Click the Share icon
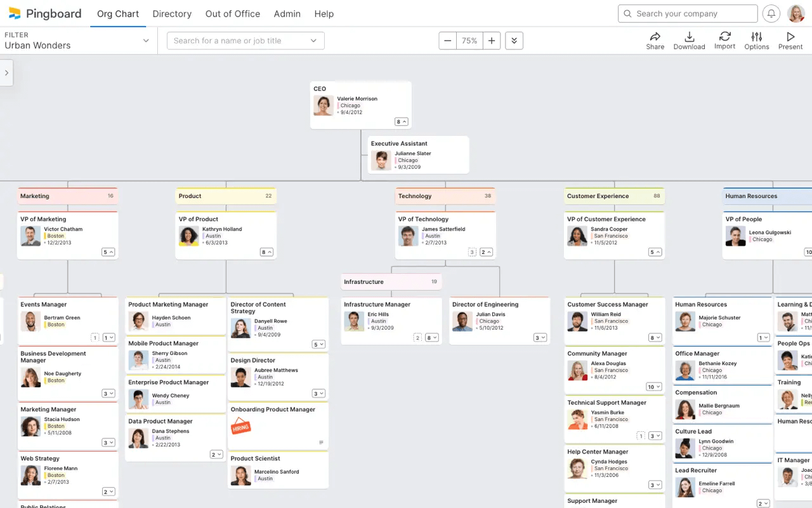812x508 pixels. 655,37
